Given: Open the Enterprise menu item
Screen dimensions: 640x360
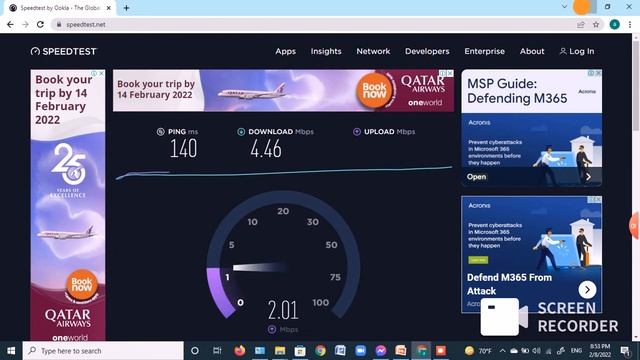Looking at the screenshot, I should 484,51.
